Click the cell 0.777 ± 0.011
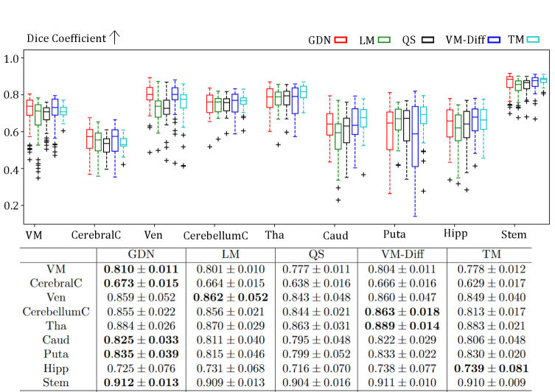Viewport: 555px width, 392px height. coord(316,269)
